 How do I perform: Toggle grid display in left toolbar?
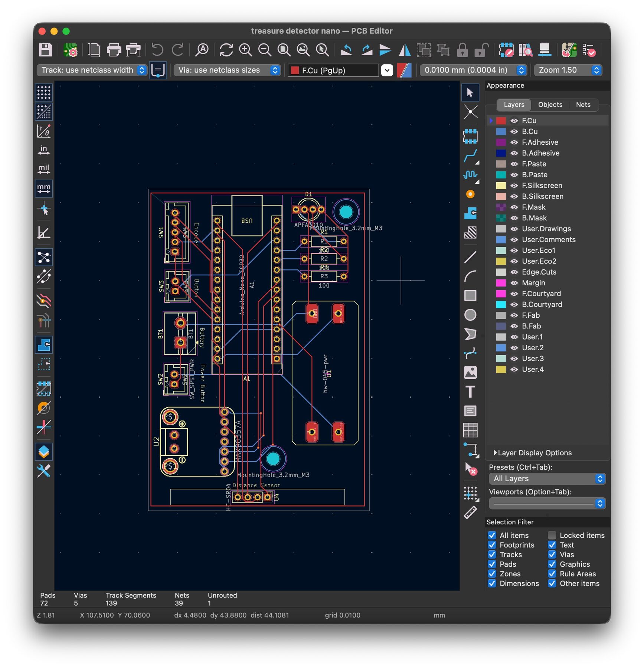click(44, 92)
